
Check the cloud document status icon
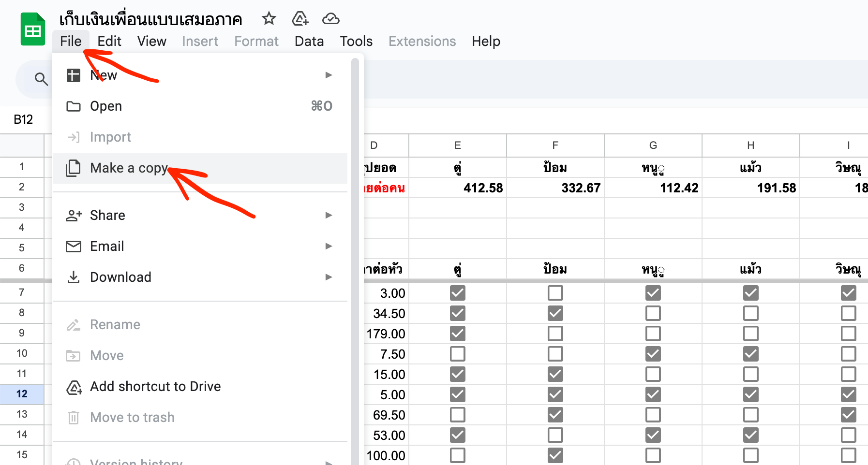[x=331, y=19]
